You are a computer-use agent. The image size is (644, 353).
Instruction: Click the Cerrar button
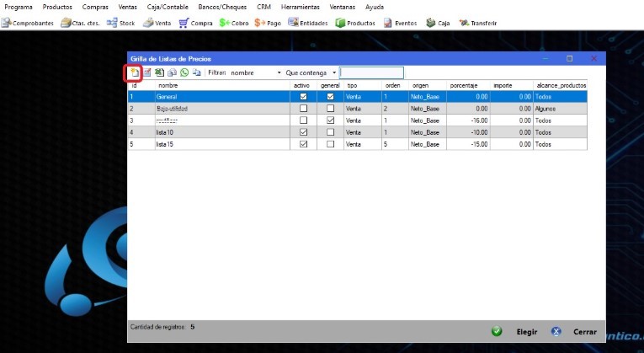click(x=574, y=332)
